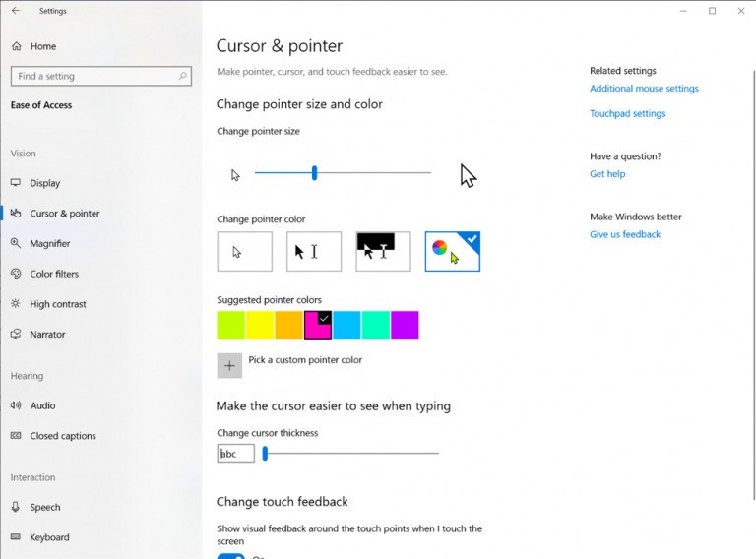Click the pointer size slider handle
The width and height of the screenshot is (756, 559).
coord(314,173)
